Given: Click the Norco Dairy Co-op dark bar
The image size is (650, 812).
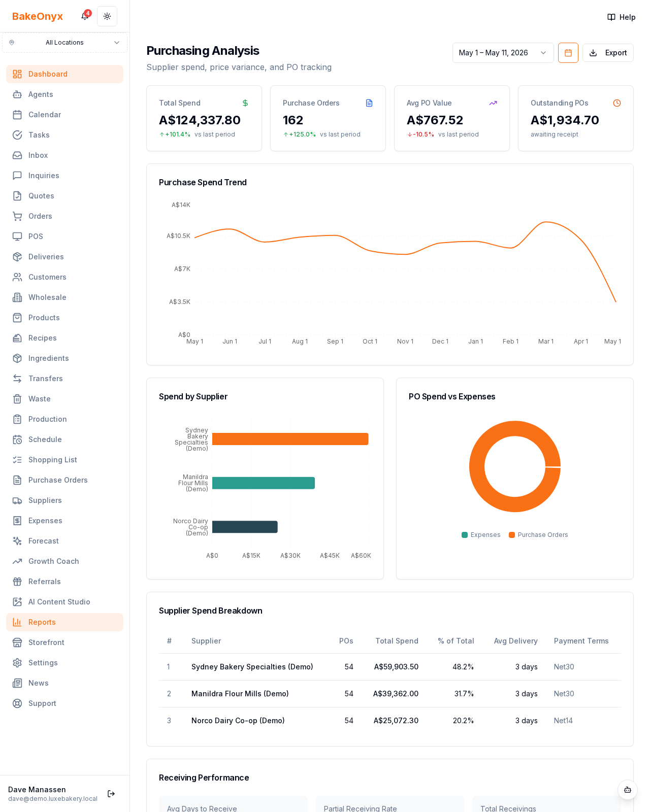Looking at the screenshot, I should pos(245,527).
